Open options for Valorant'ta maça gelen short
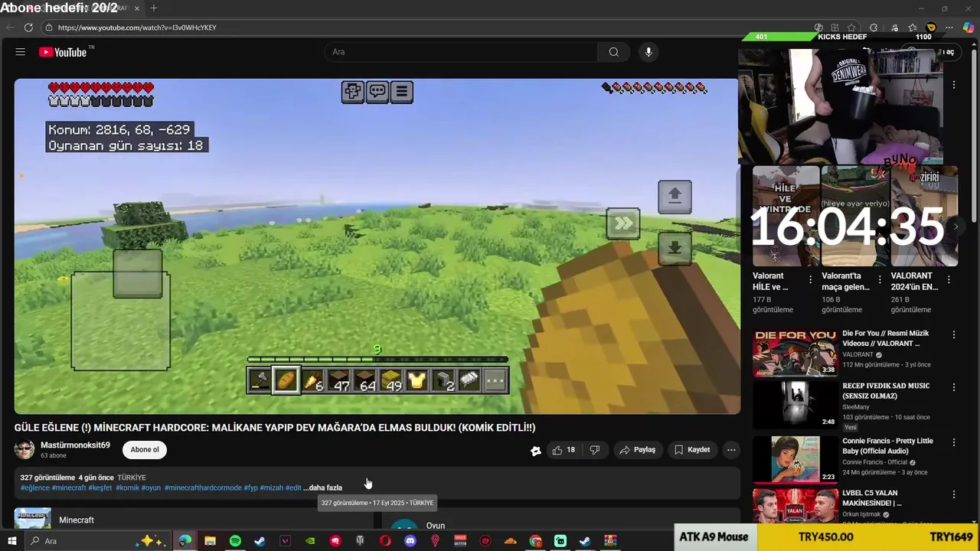This screenshot has height=551, width=980. point(880,280)
